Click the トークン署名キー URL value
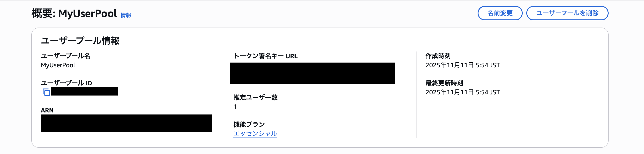 (x=313, y=73)
